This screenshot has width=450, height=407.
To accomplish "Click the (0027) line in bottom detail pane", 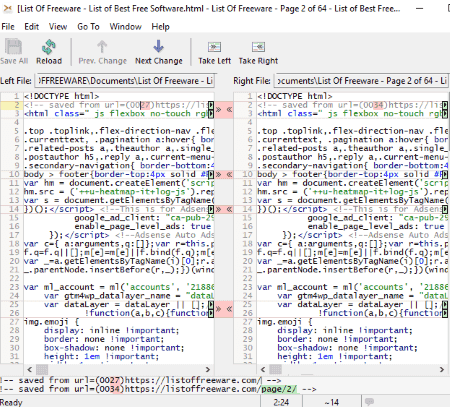I will pyautogui.click(x=140, y=380).
